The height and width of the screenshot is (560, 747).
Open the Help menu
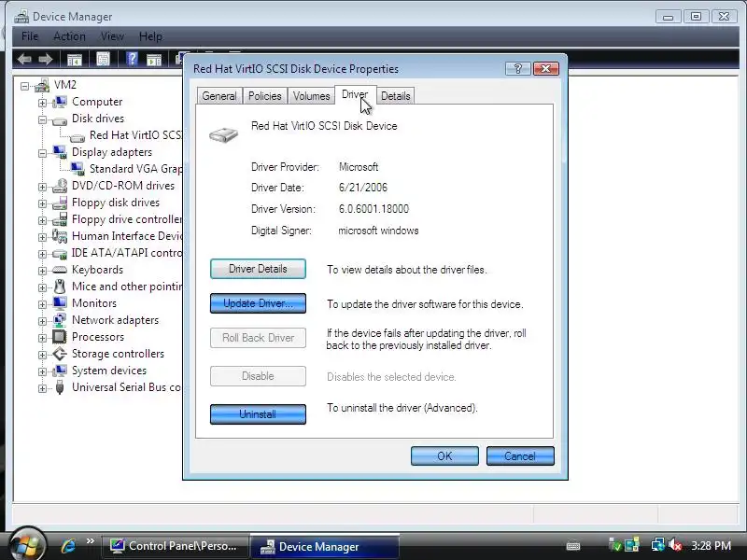tap(150, 36)
